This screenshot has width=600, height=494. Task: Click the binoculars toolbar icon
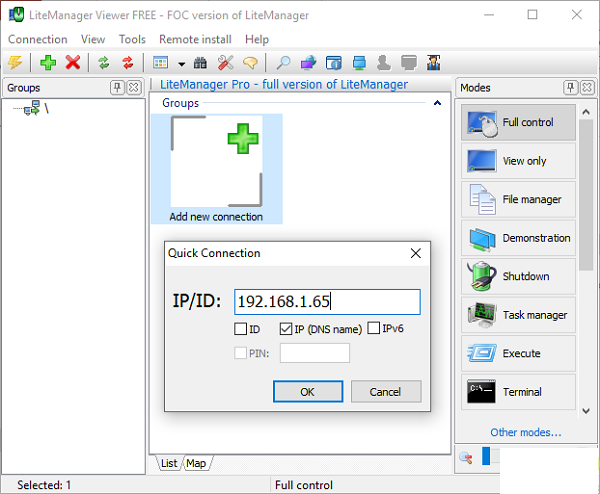pyautogui.click(x=200, y=63)
